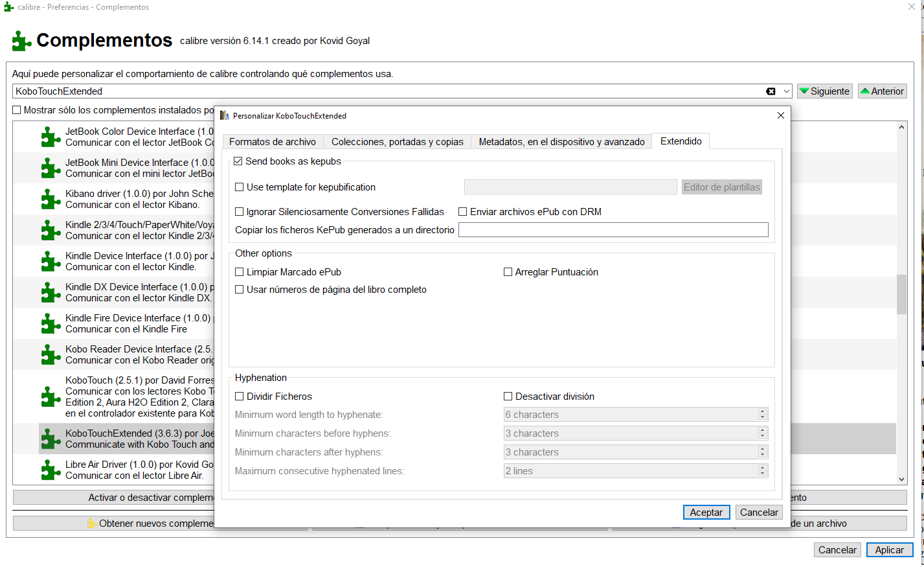Select the Libre Air Driver plugin icon
The image size is (924, 565).
tap(51, 470)
